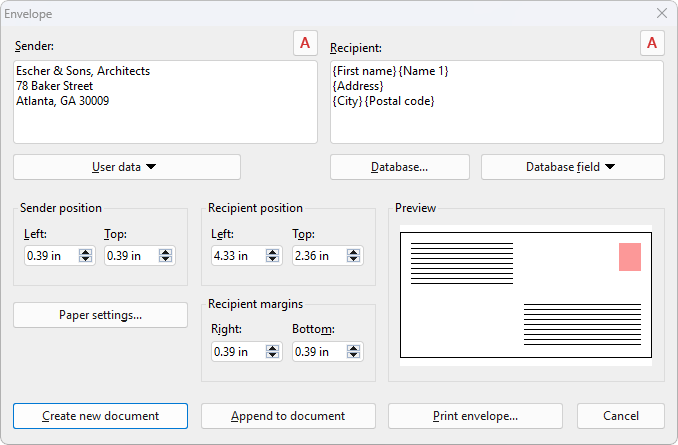Viewport: 678px width, 445px height.
Task: Click the '{First name} {Name 1}' line
Action: (390, 71)
